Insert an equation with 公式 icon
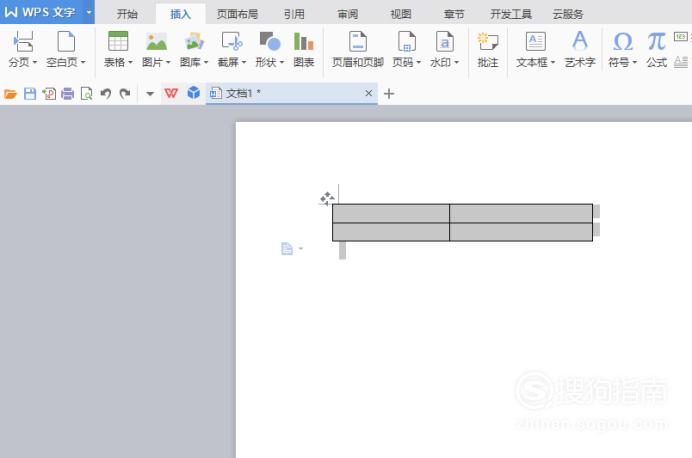Screen dimensions: 692x458 (656, 41)
